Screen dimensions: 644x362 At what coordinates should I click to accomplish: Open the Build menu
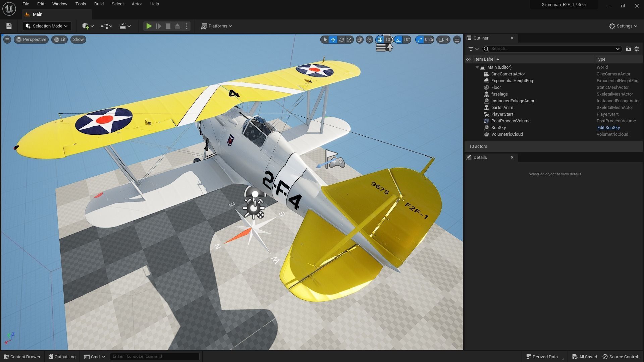click(x=99, y=4)
